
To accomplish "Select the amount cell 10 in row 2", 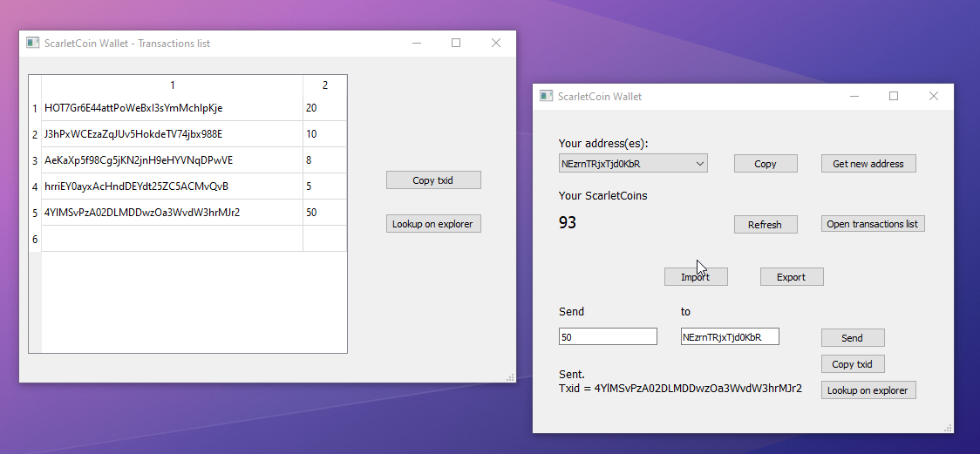I will click(324, 134).
